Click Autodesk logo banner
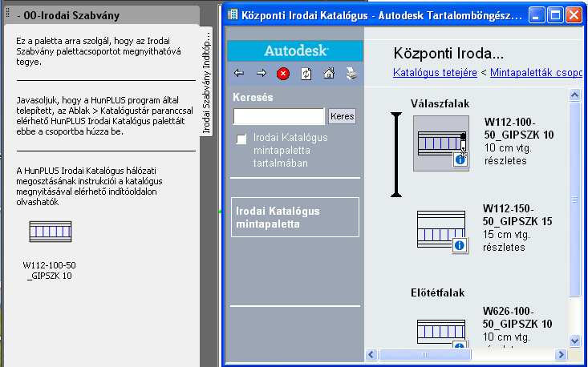The height and width of the screenshot is (367, 588). (x=295, y=51)
